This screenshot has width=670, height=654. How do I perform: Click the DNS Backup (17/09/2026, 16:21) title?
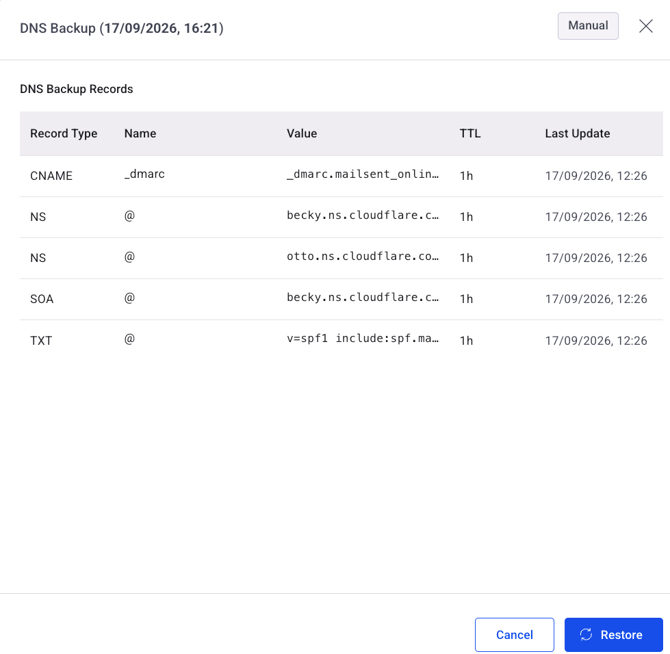(122, 28)
